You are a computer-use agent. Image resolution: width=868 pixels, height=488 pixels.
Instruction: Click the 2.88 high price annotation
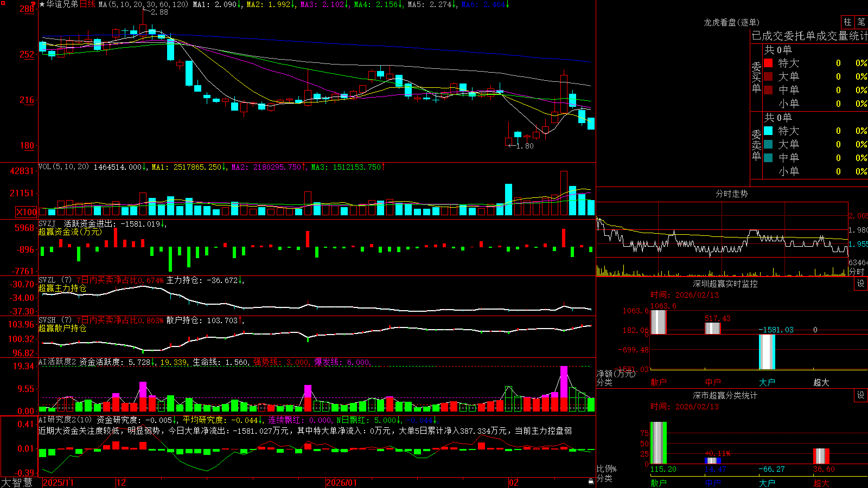(159, 12)
